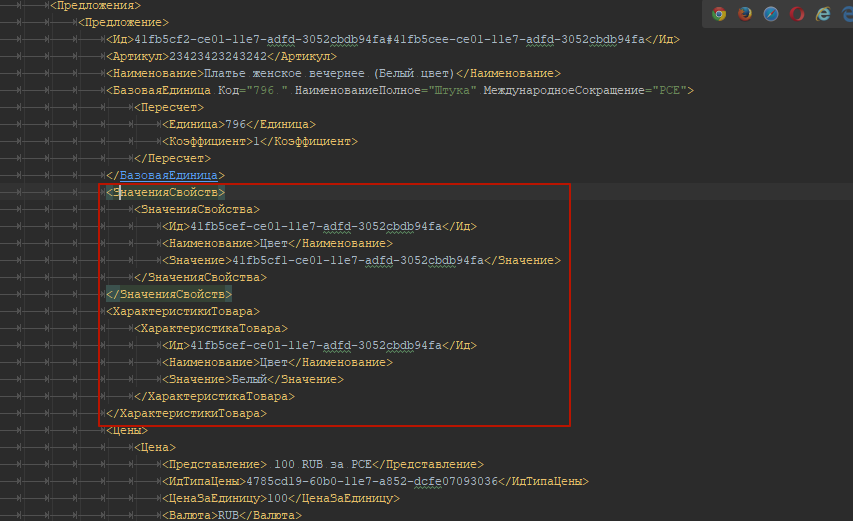Viewport: 853px width, 521px height.
Task: Click the Валюта line with RUB
Action: click(232, 515)
